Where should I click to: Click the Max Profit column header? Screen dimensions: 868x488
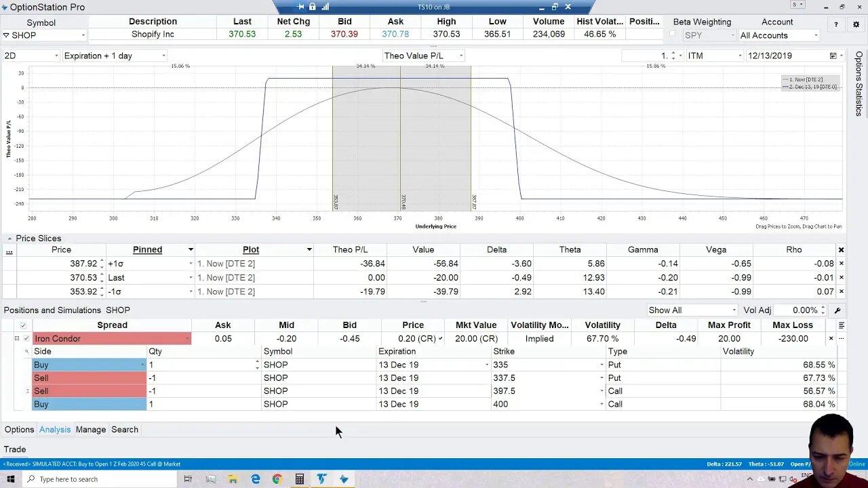[x=729, y=325]
